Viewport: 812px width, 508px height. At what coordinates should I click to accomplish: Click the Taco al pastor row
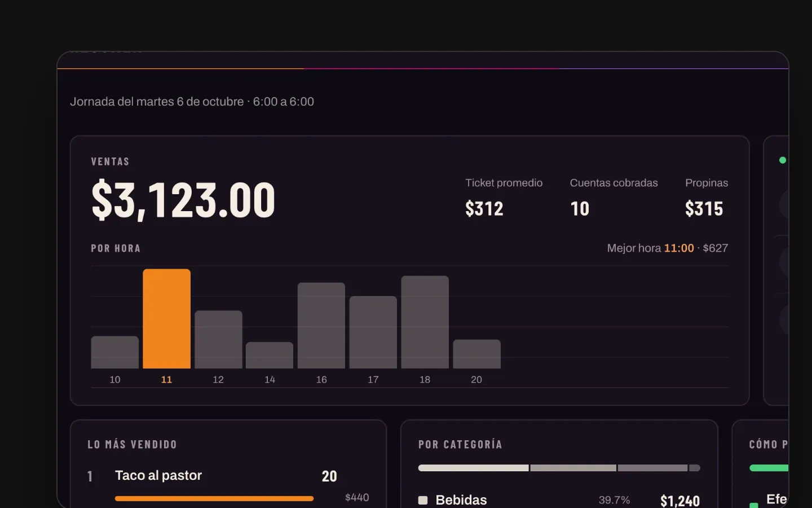(x=228, y=485)
